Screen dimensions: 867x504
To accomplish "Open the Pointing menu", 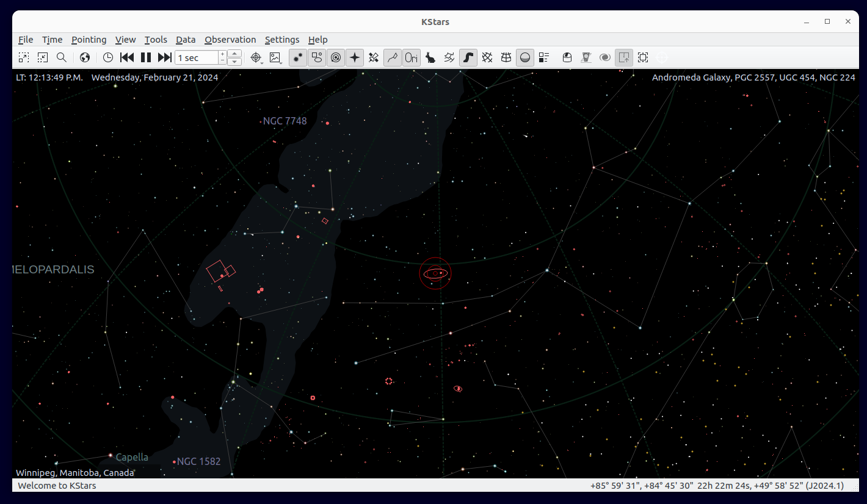I will (89, 40).
